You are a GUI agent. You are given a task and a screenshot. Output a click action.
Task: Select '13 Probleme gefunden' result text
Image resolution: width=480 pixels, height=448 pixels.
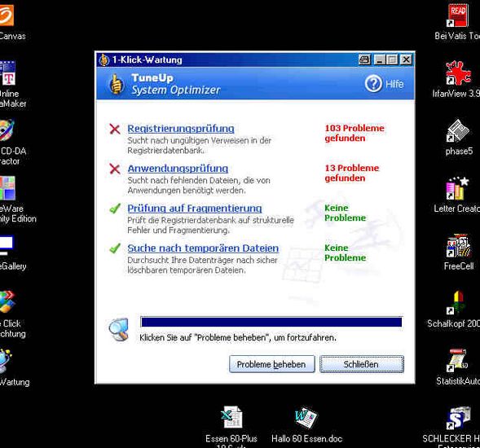[352, 173]
